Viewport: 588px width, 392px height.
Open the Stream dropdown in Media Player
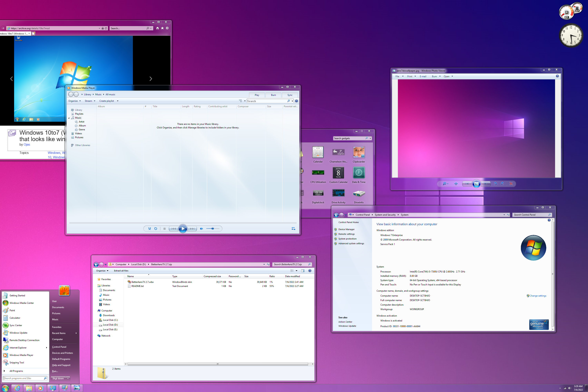click(90, 101)
